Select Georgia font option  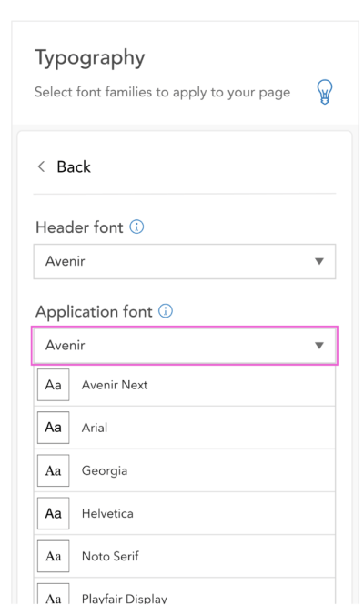point(185,470)
